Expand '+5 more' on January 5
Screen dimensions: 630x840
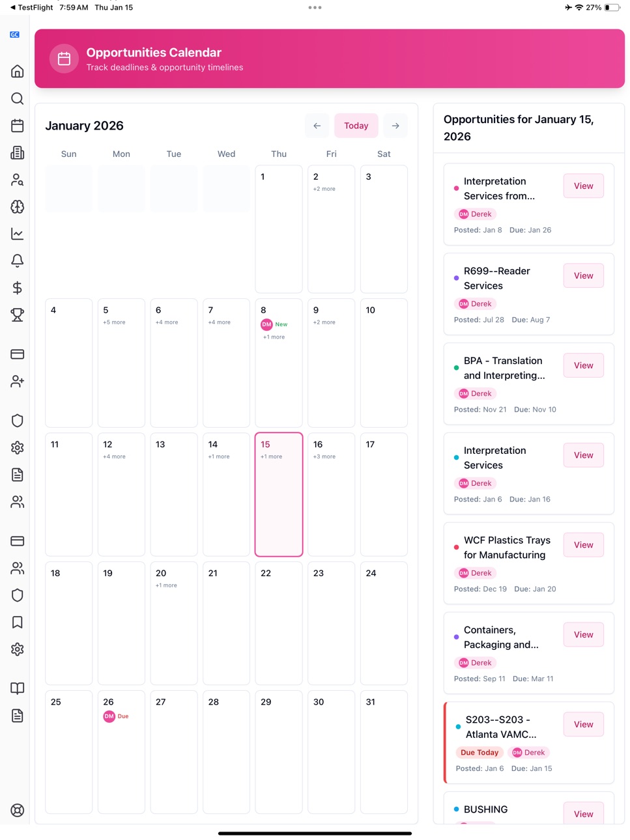click(114, 322)
